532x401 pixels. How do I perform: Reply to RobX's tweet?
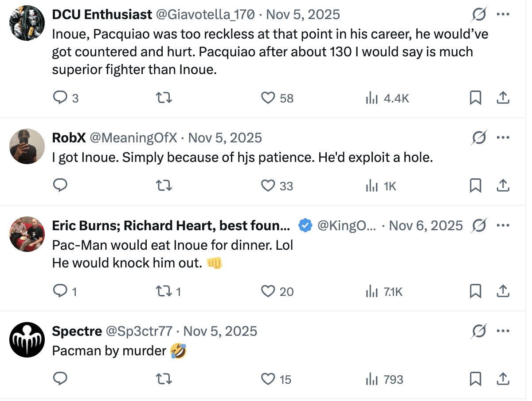pos(60,185)
